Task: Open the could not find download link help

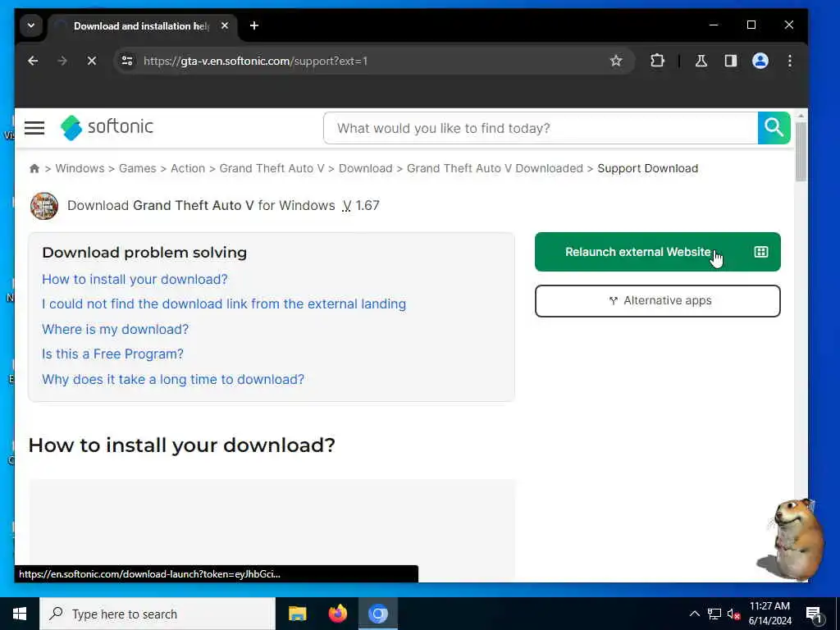Action: [224, 304]
